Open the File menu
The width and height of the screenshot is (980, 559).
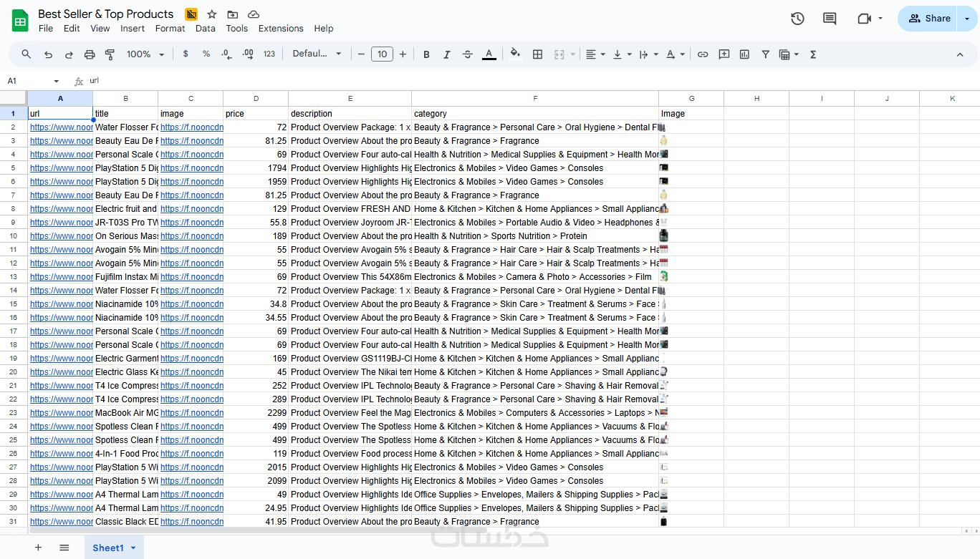click(x=46, y=29)
